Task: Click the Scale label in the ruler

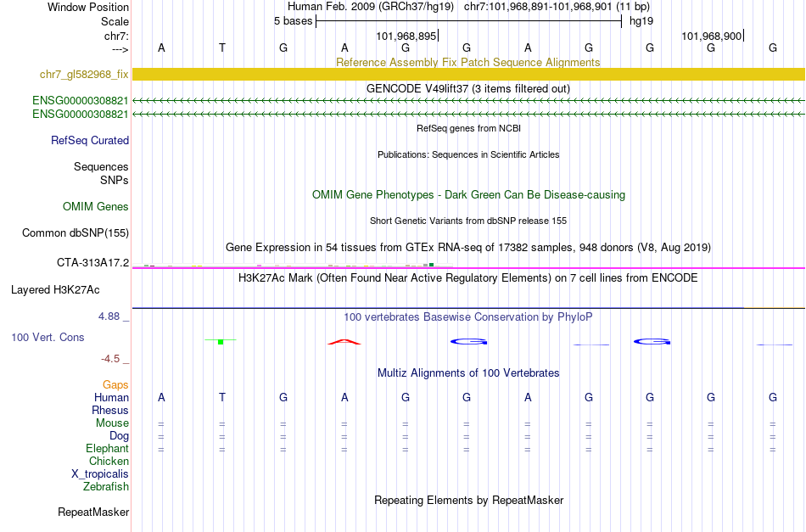Action: pos(115,21)
